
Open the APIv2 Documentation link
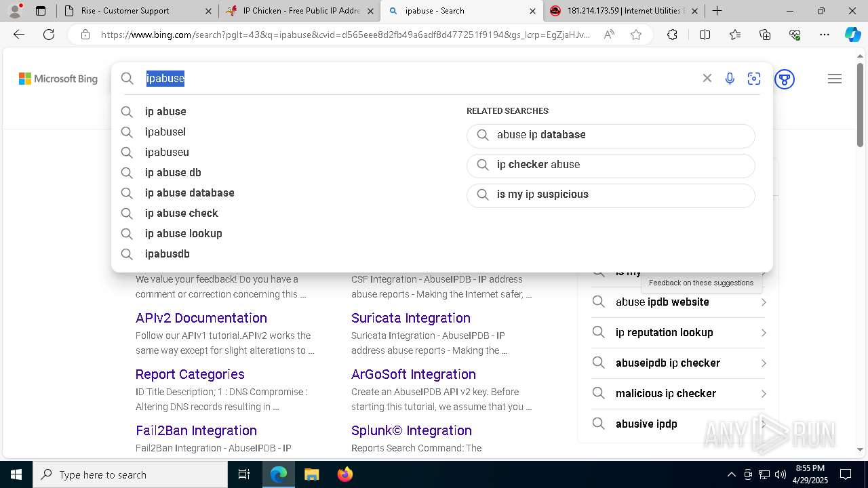[x=201, y=318]
